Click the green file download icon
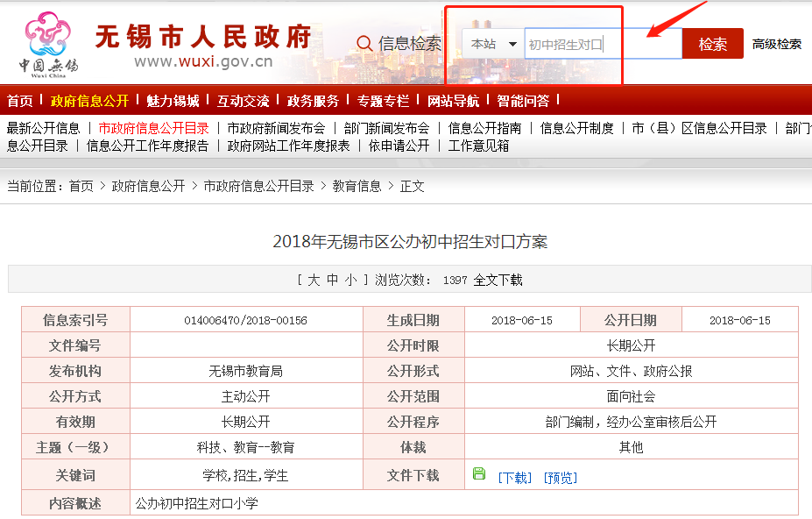812x519 pixels. click(x=479, y=473)
